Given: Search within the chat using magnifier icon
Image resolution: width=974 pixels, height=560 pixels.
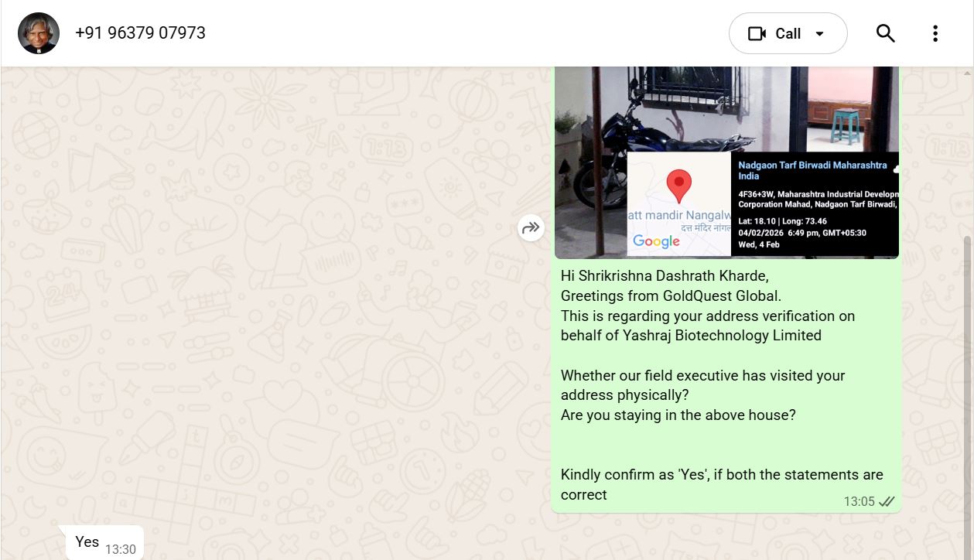Looking at the screenshot, I should click(x=885, y=33).
